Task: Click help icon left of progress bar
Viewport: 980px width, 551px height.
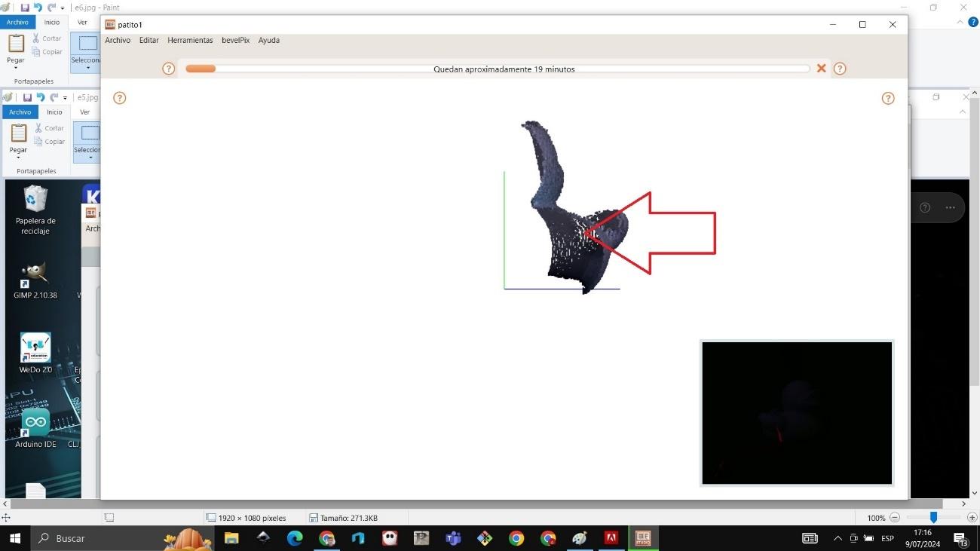Action: click(x=169, y=69)
